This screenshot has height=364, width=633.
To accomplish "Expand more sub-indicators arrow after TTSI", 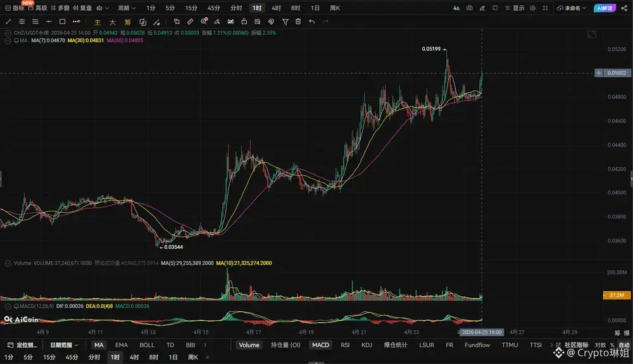I will pos(551,345).
